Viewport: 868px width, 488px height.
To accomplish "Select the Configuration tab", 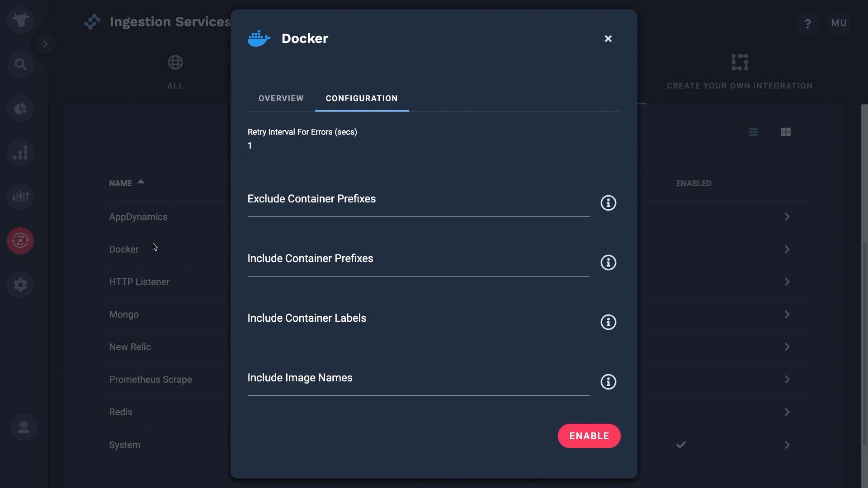I will click(362, 99).
